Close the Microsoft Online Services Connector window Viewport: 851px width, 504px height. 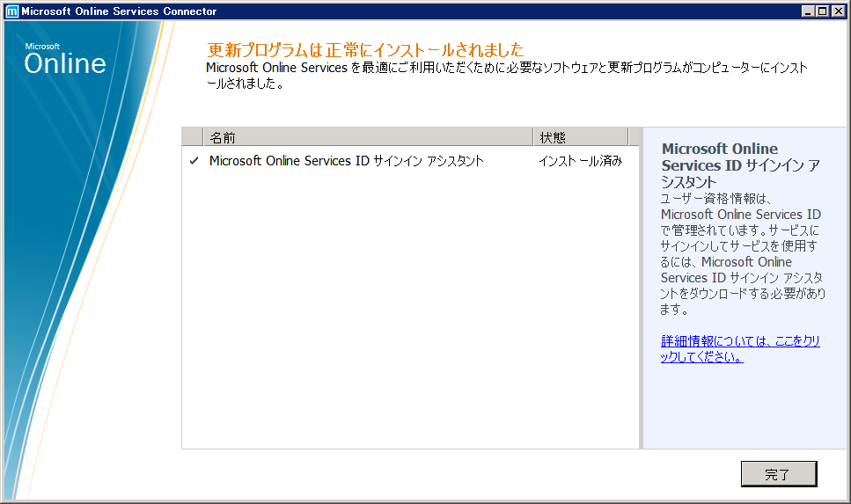pyautogui.click(x=838, y=11)
